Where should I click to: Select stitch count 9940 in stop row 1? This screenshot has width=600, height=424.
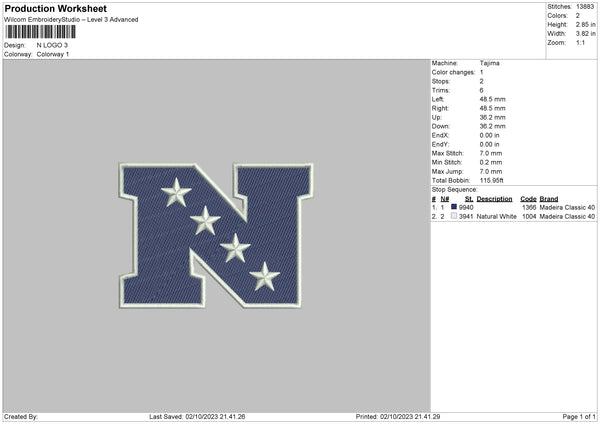pyautogui.click(x=466, y=207)
